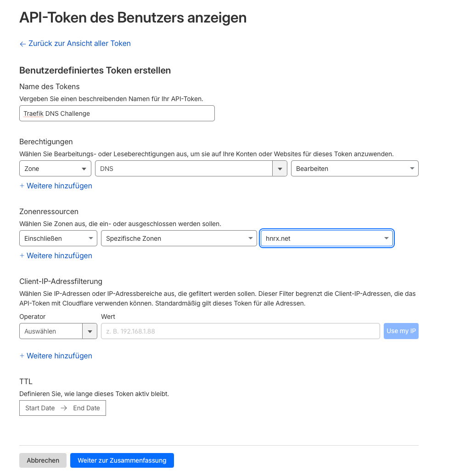Click the back arrow to all tokens
The image size is (465, 476).
[22, 44]
